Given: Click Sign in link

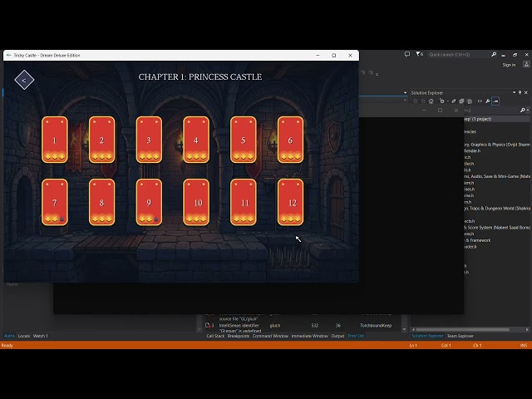Looking at the screenshot, I should (509, 65).
